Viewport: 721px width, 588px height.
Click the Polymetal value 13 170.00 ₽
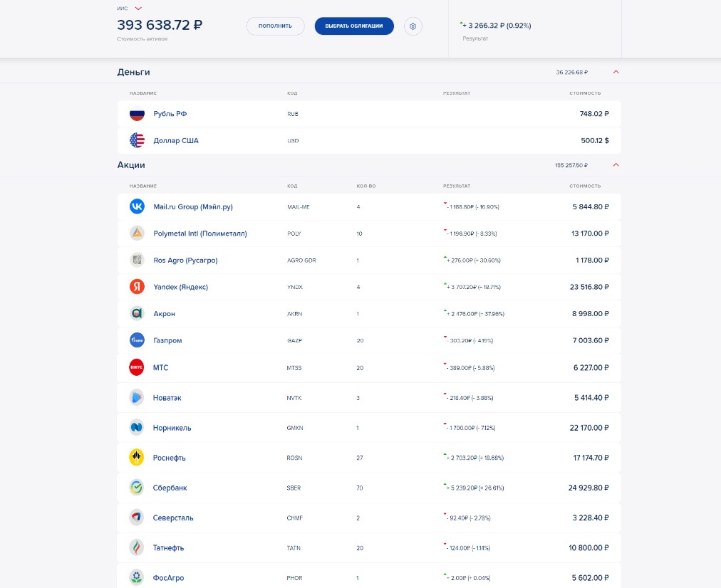coord(590,233)
